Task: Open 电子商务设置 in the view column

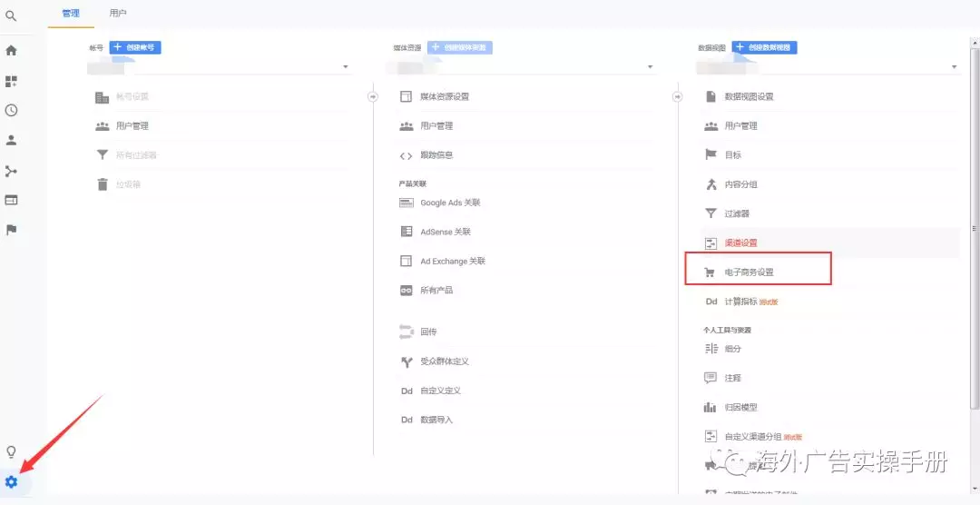Action: (x=749, y=272)
